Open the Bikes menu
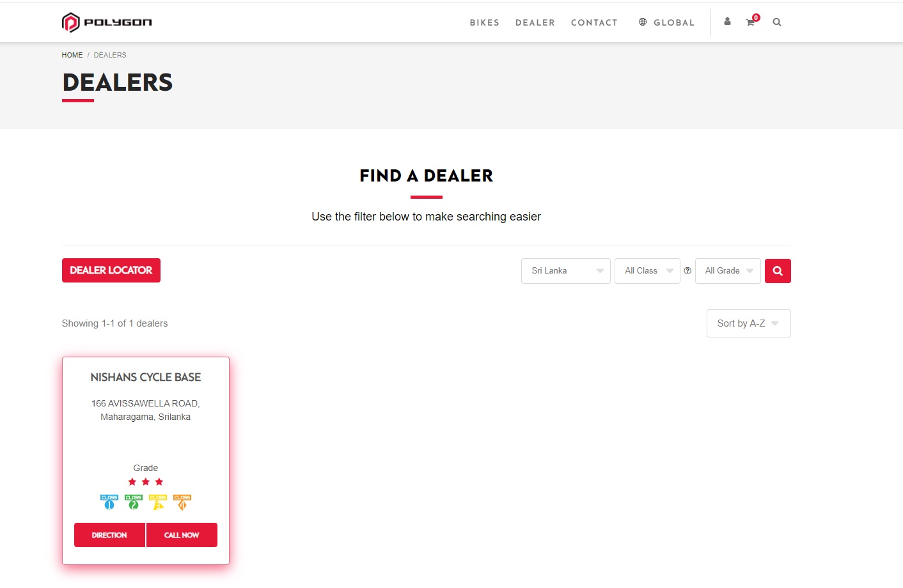The image size is (903, 588). tap(485, 22)
